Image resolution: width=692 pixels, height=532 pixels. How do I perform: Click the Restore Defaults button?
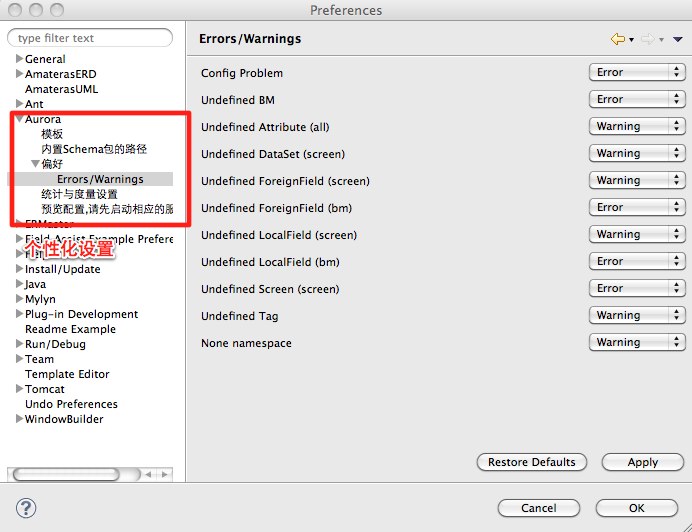(531, 462)
